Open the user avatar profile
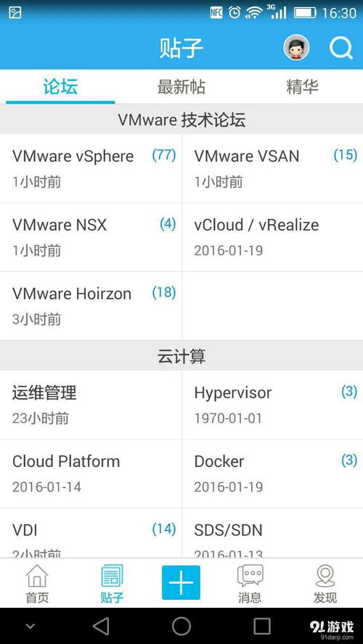 (296, 47)
